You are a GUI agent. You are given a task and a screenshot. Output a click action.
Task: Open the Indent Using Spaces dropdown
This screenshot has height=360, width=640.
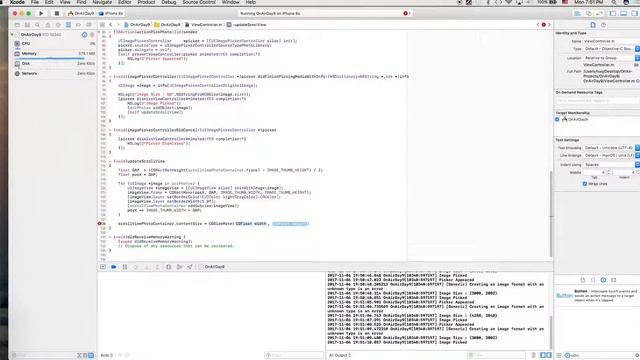(x=611, y=164)
